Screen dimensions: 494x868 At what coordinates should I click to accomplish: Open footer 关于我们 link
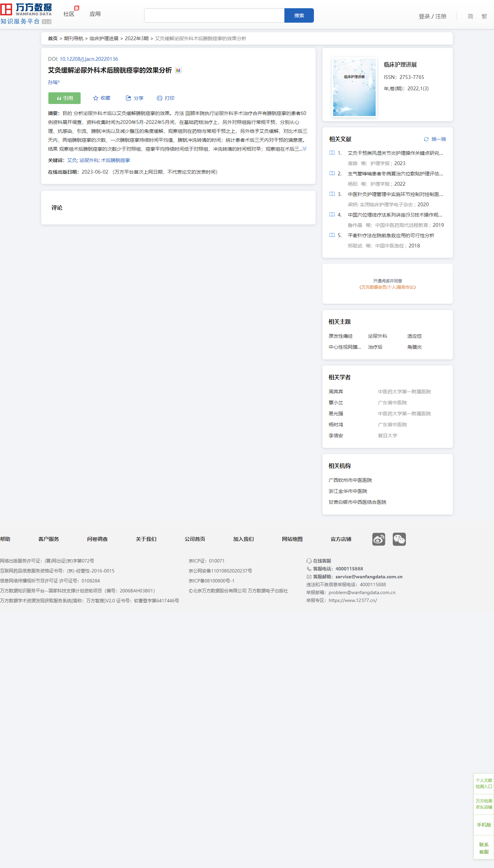[146, 539]
